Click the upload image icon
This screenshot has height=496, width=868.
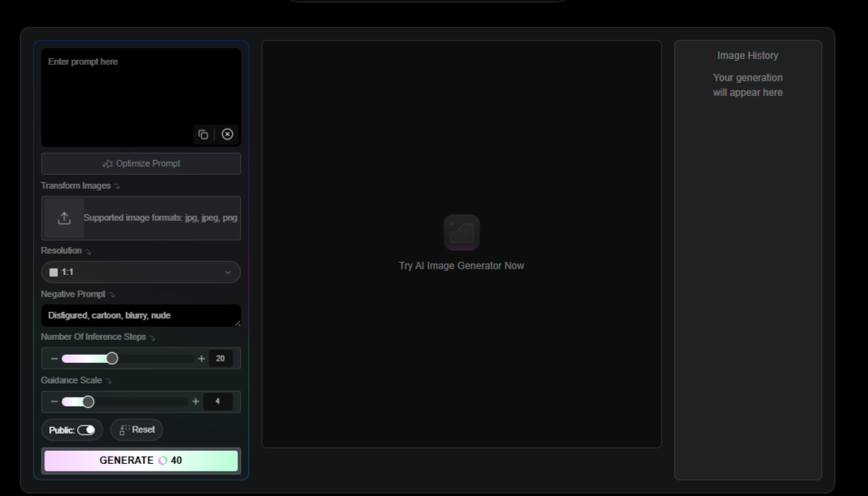point(64,218)
